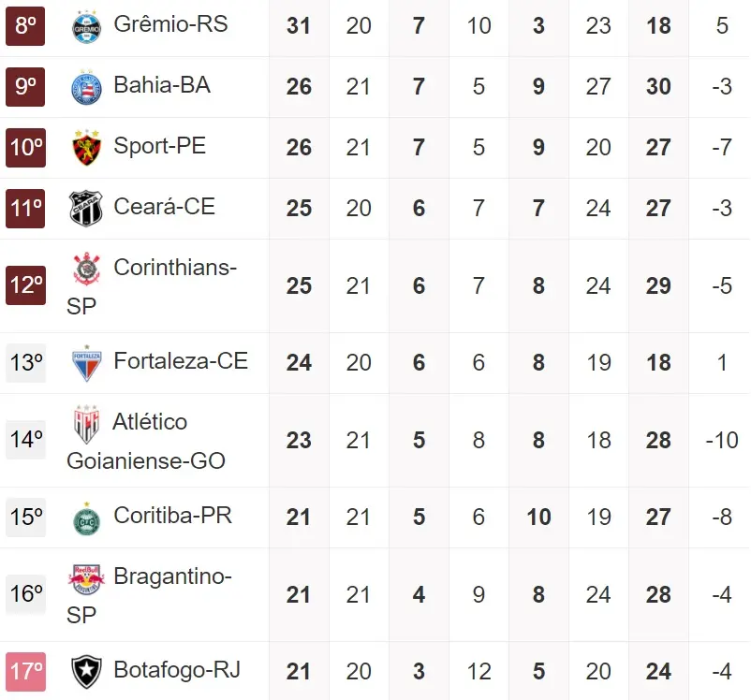This screenshot has width=751, height=700.
Task: Click the 17º relegation position badge
Action: coord(25,671)
